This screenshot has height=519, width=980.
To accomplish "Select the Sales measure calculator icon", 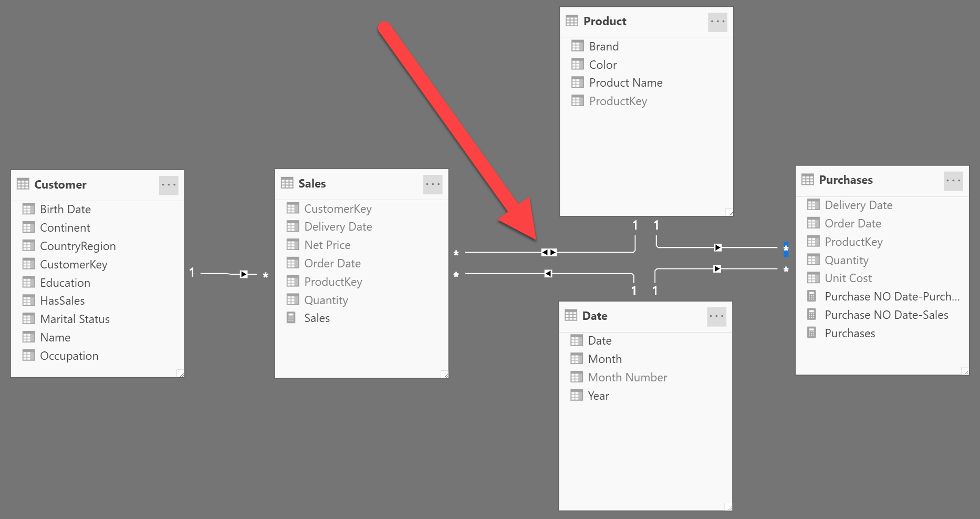I will pos(291,318).
